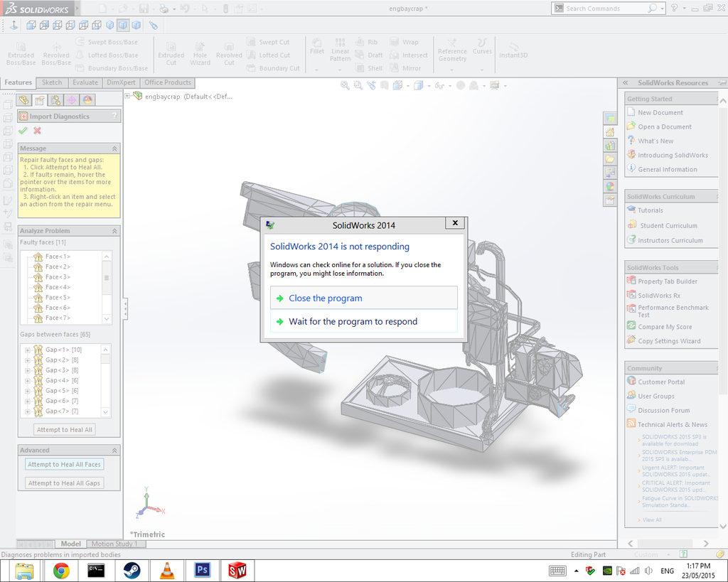Open the Curves tool
728x582 pixels.
click(482, 47)
